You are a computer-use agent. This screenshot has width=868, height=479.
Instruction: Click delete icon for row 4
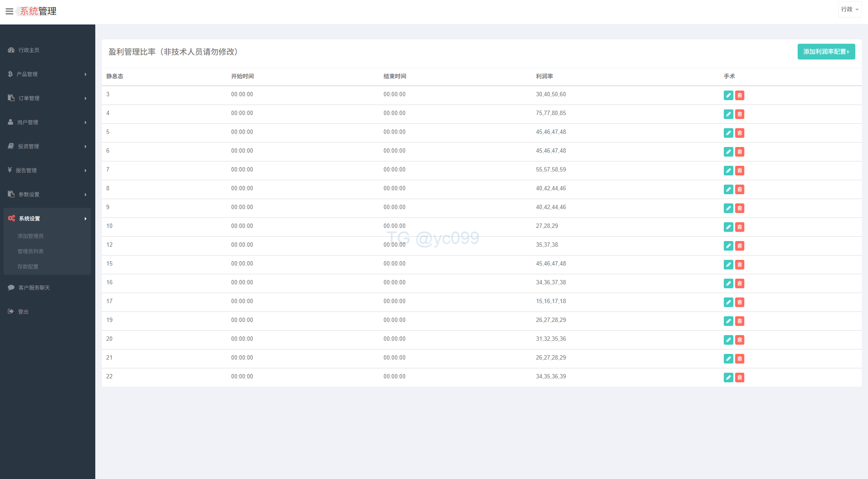[x=740, y=114]
